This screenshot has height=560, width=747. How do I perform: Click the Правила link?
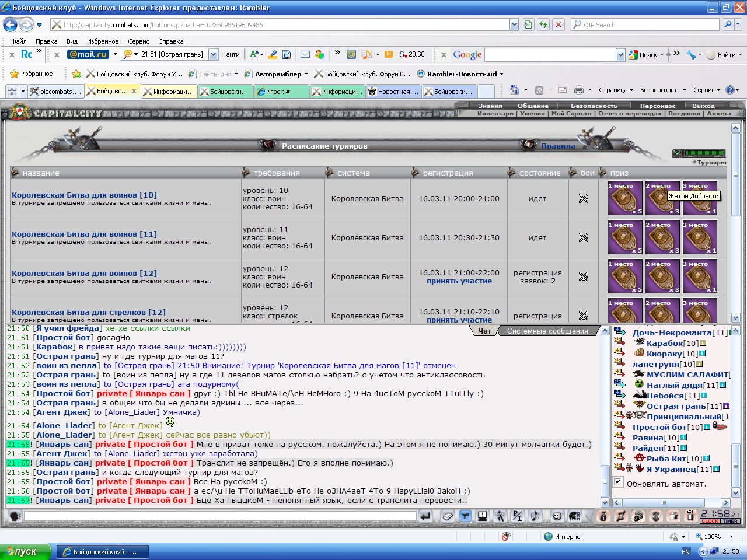pos(558,146)
